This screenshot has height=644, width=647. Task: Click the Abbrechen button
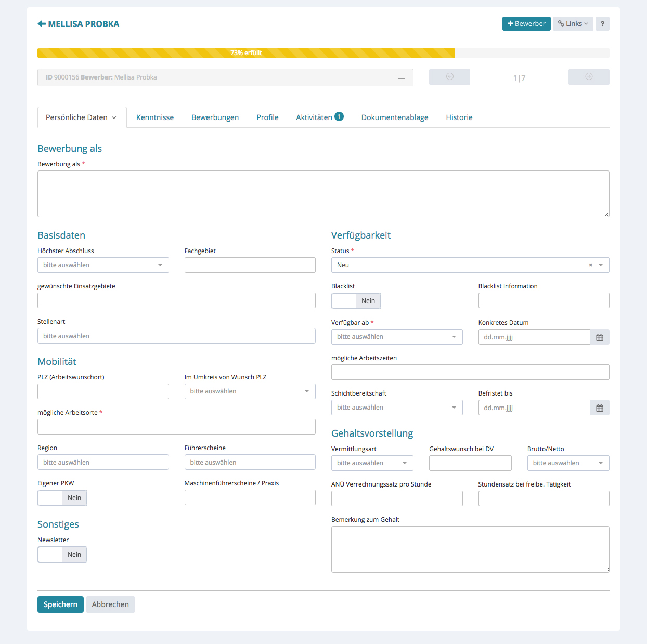(110, 604)
